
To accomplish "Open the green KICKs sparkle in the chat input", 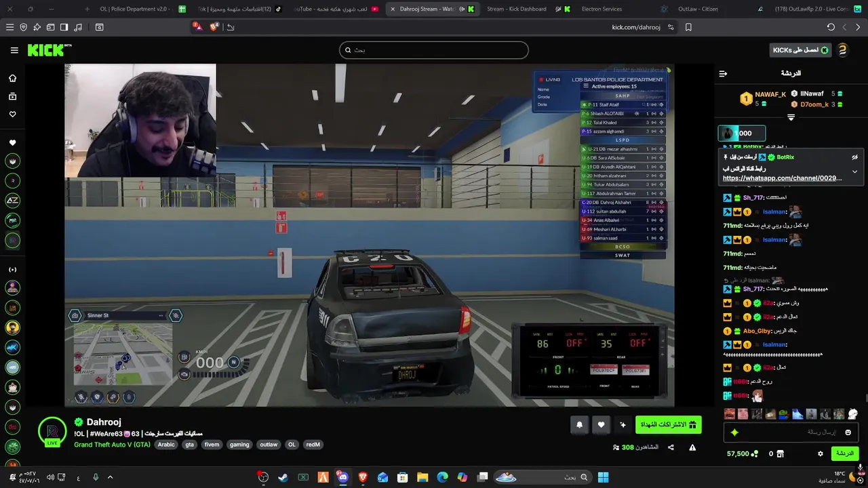I will point(734,432).
